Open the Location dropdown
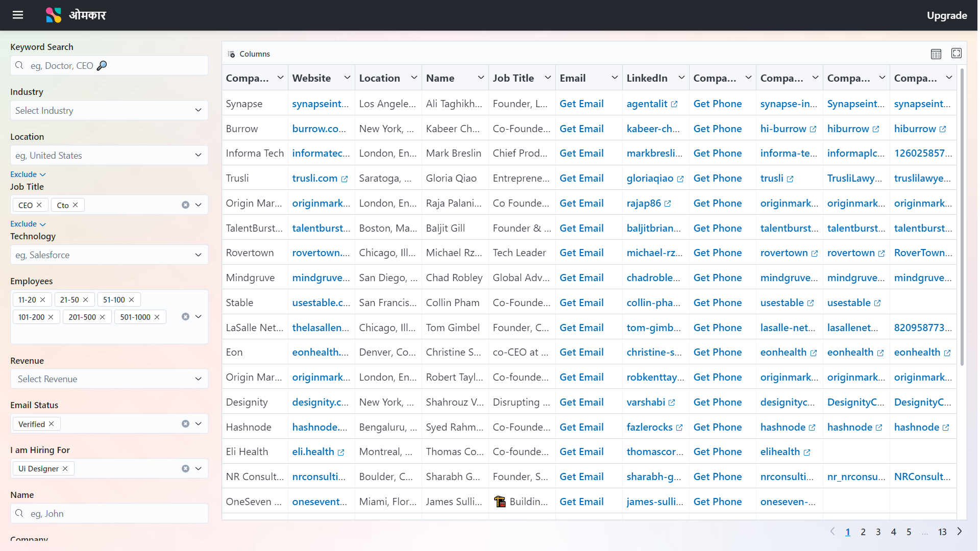 tap(109, 156)
